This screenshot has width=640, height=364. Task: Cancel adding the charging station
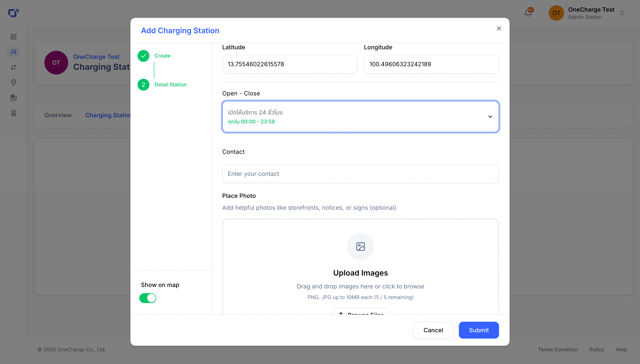click(433, 330)
